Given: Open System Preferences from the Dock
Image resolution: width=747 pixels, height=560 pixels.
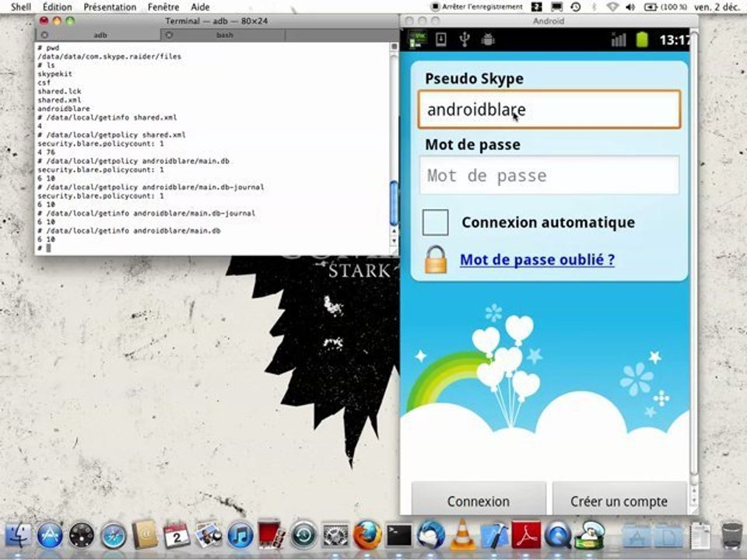Looking at the screenshot, I should tap(335, 535).
